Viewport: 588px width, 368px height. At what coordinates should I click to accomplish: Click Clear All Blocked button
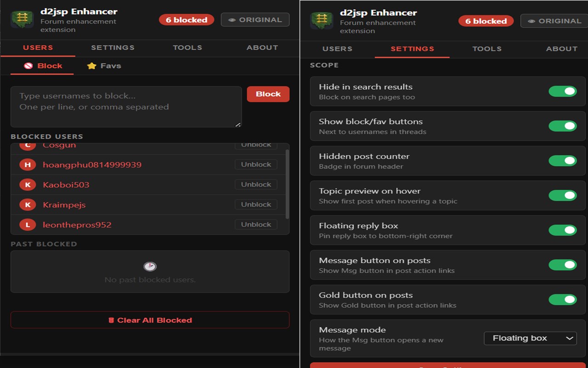click(150, 320)
